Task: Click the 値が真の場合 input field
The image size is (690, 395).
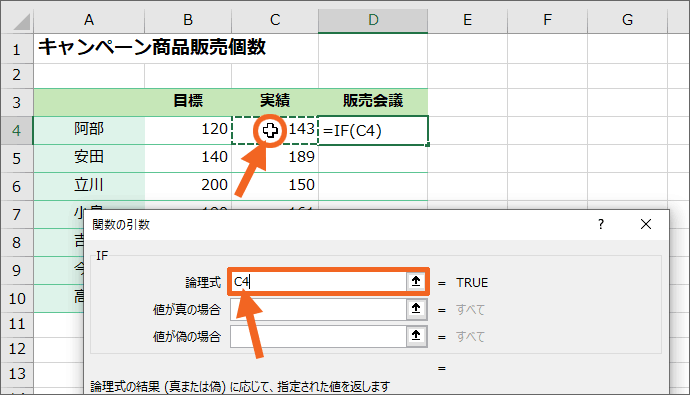Action: click(318, 309)
